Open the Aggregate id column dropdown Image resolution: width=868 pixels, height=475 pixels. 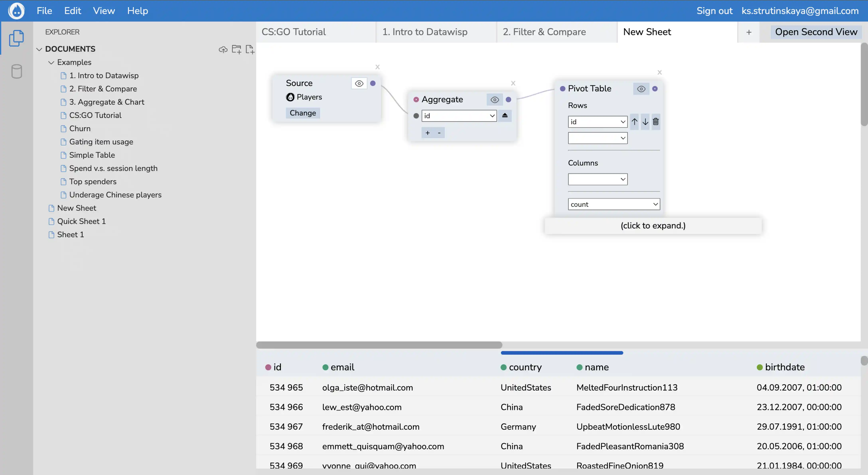pos(459,116)
